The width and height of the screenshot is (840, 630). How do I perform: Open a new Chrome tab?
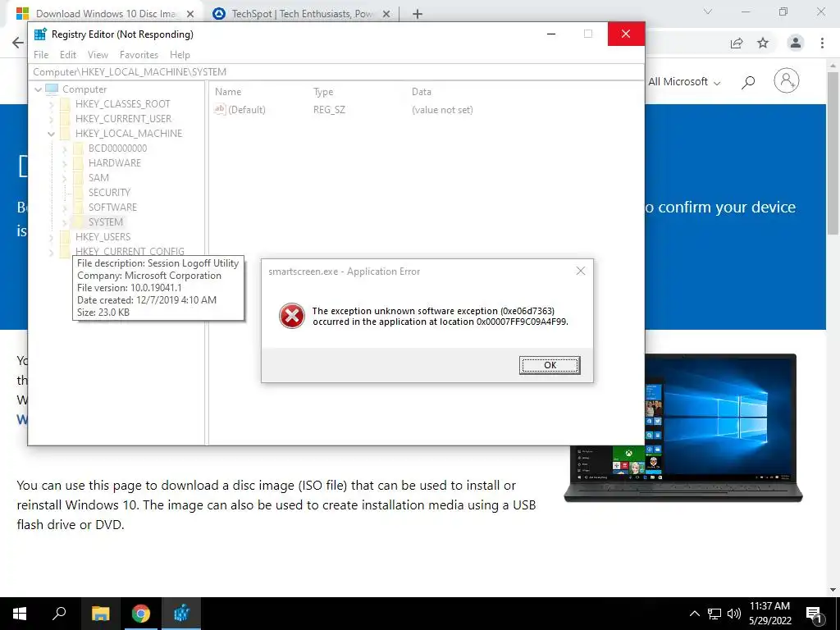pos(418,14)
